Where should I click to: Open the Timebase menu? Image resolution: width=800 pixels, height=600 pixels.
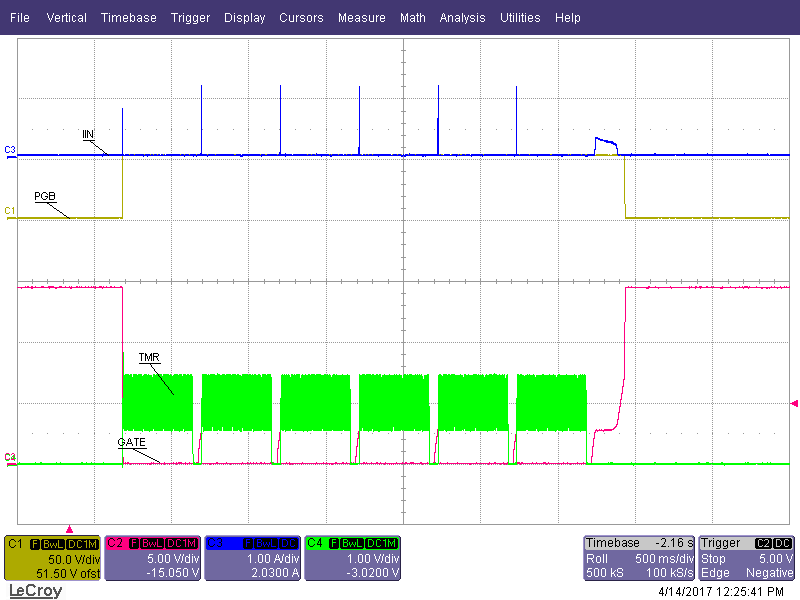pyautogui.click(x=128, y=18)
